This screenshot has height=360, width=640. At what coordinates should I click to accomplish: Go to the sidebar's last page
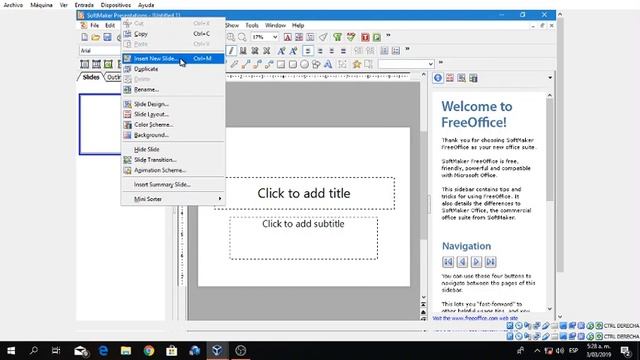pyautogui.click(x=491, y=262)
